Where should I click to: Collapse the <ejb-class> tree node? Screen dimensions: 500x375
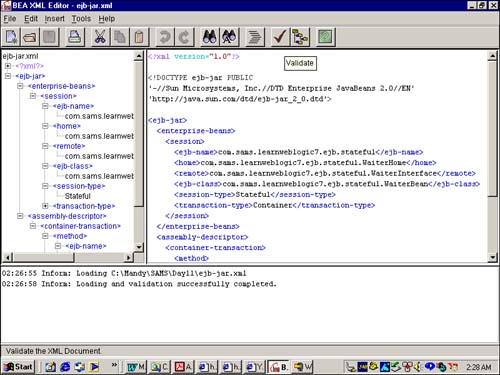point(45,166)
